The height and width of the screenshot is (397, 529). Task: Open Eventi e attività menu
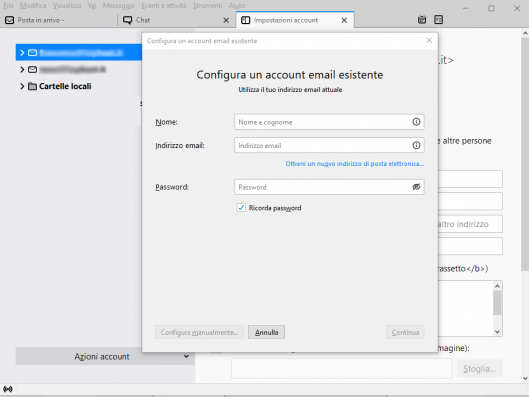coord(164,5)
